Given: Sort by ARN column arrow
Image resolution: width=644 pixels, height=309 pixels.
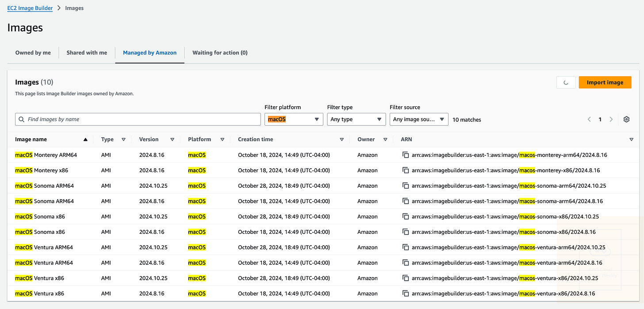Looking at the screenshot, I should tap(631, 139).
